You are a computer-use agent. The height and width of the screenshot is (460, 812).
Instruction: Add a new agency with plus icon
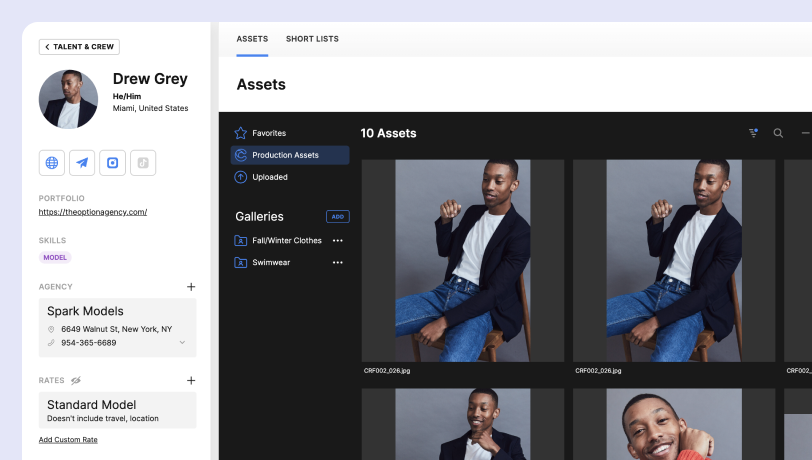click(x=191, y=286)
